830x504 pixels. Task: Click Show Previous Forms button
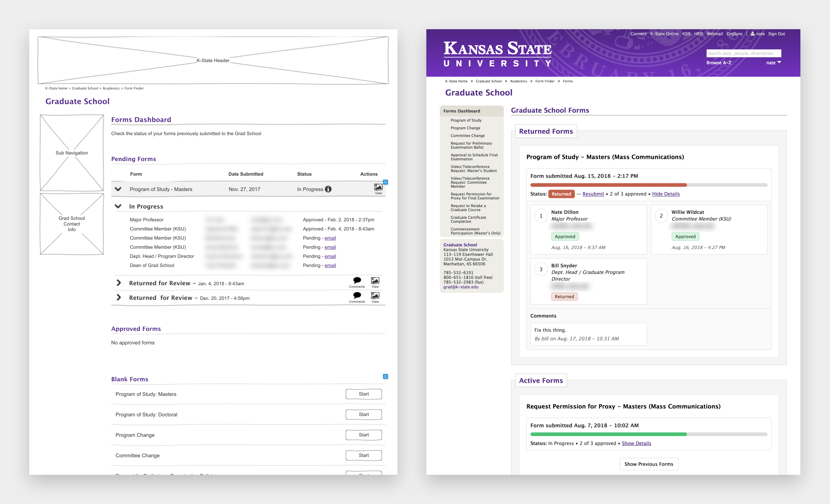648,464
